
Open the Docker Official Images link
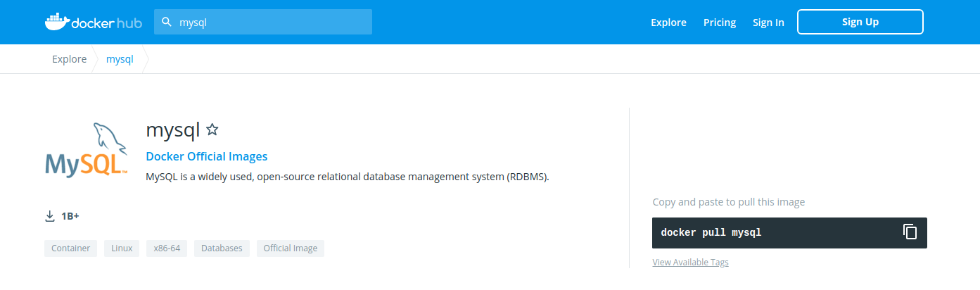[206, 156]
